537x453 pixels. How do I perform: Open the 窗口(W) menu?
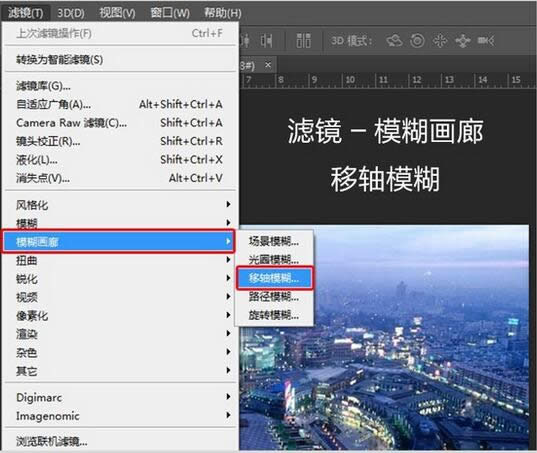(x=170, y=13)
